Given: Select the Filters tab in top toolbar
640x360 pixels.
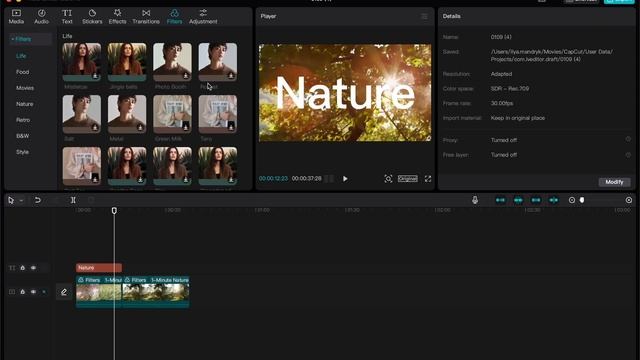Looking at the screenshot, I should 174,17.
